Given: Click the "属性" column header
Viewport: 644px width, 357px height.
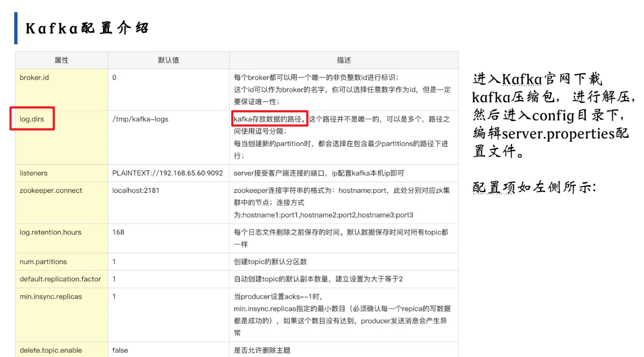Looking at the screenshot, I should tap(61, 60).
